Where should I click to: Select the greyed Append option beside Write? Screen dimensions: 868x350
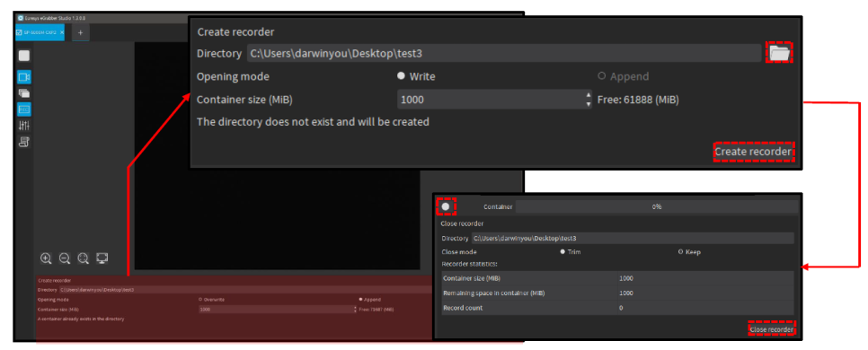coord(624,76)
